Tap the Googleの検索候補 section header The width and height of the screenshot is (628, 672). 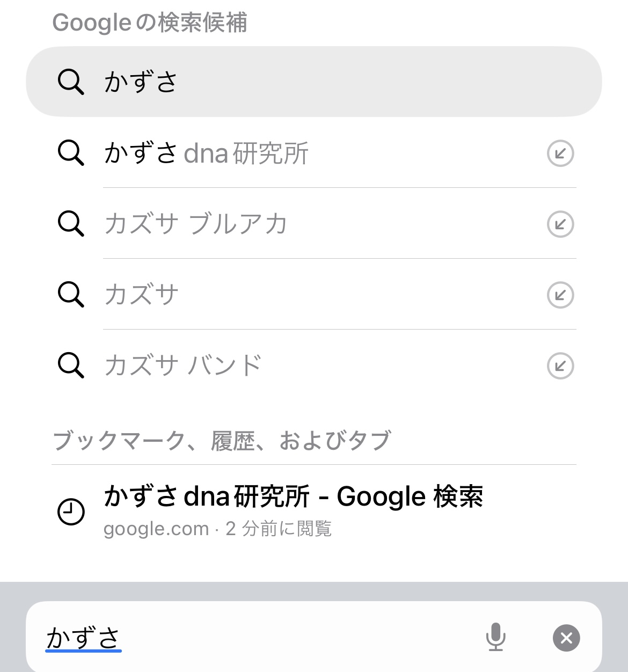pyautogui.click(x=150, y=23)
